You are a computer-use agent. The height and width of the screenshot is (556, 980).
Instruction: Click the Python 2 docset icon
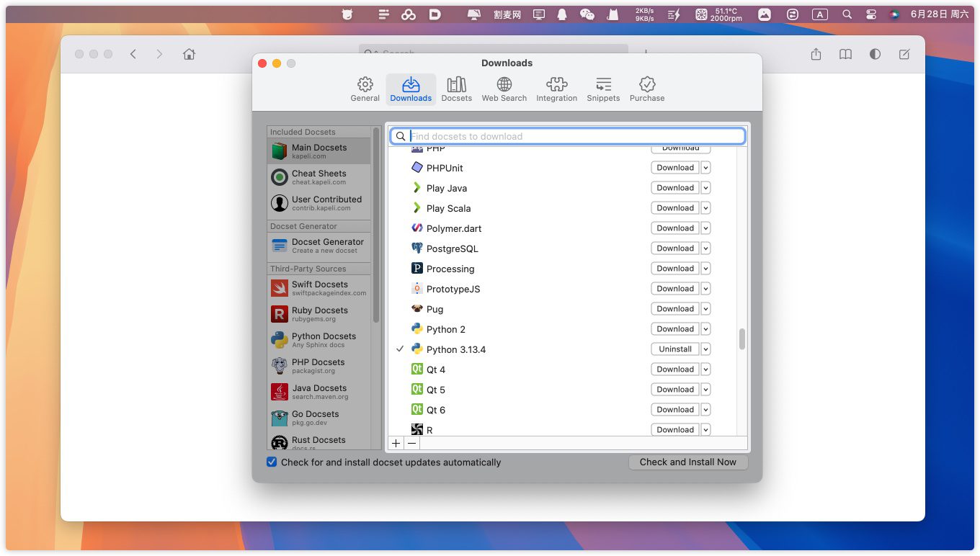[x=416, y=328]
